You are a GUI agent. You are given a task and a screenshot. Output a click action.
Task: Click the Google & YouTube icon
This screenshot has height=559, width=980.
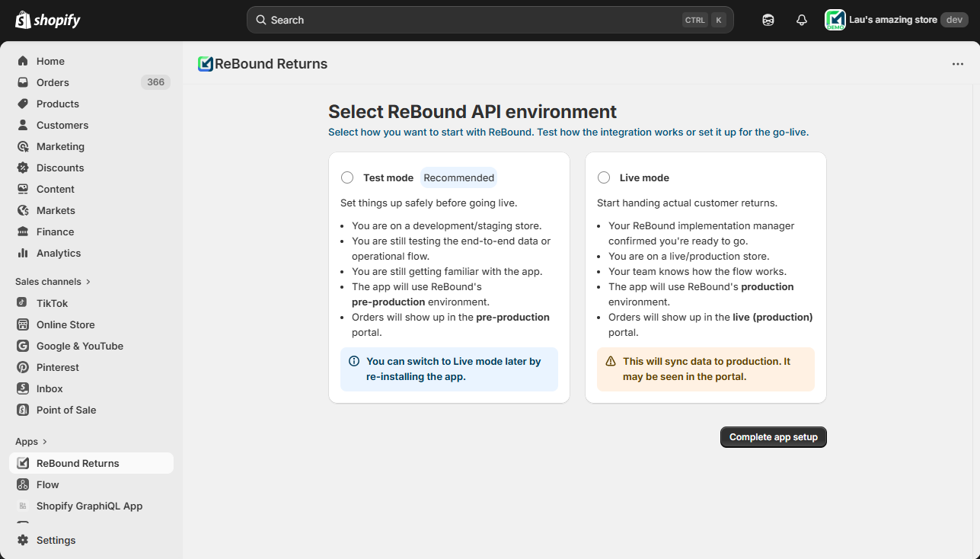click(x=23, y=346)
